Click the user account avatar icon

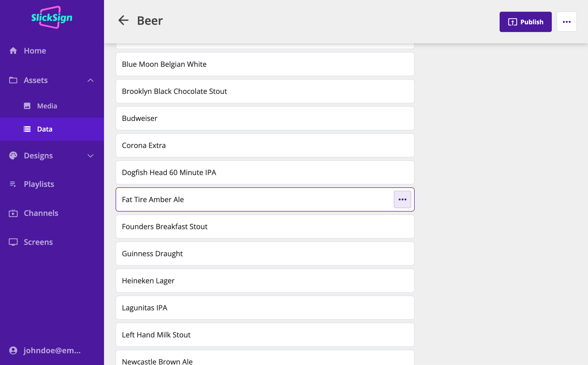(13, 350)
